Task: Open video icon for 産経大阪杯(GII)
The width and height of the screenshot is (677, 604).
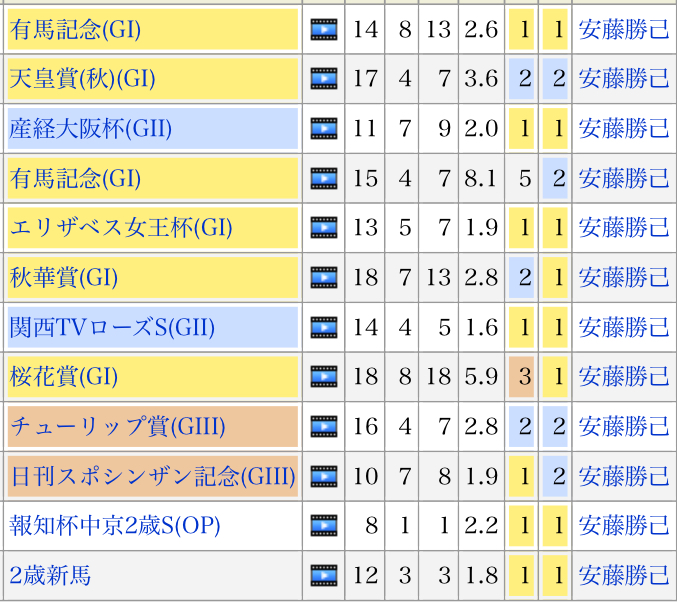Action: coord(323,129)
